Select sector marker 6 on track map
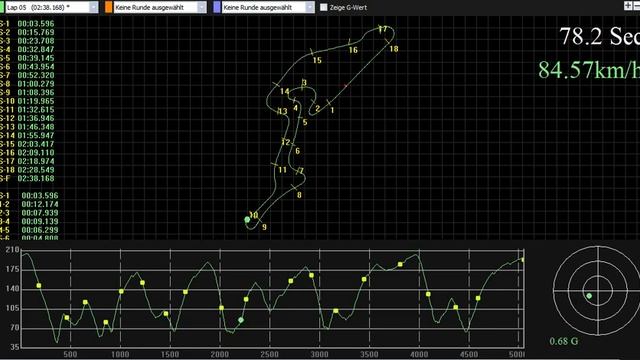The image size is (640, 360). 297,151
